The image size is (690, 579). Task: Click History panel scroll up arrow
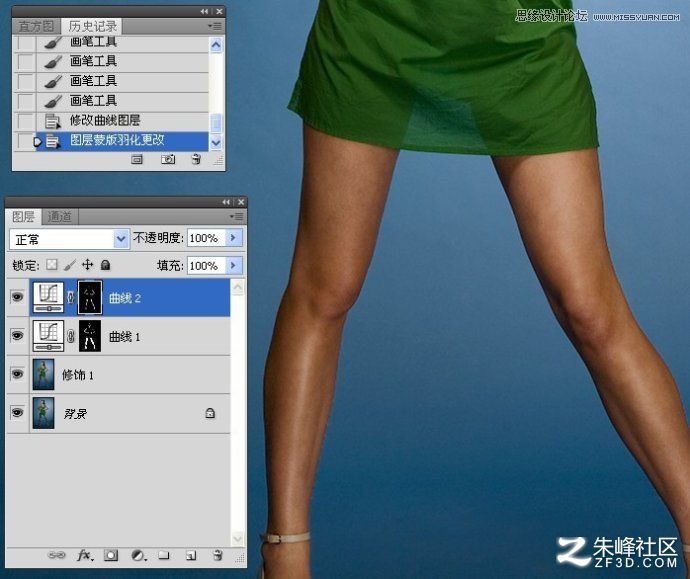tap(216, 45)
